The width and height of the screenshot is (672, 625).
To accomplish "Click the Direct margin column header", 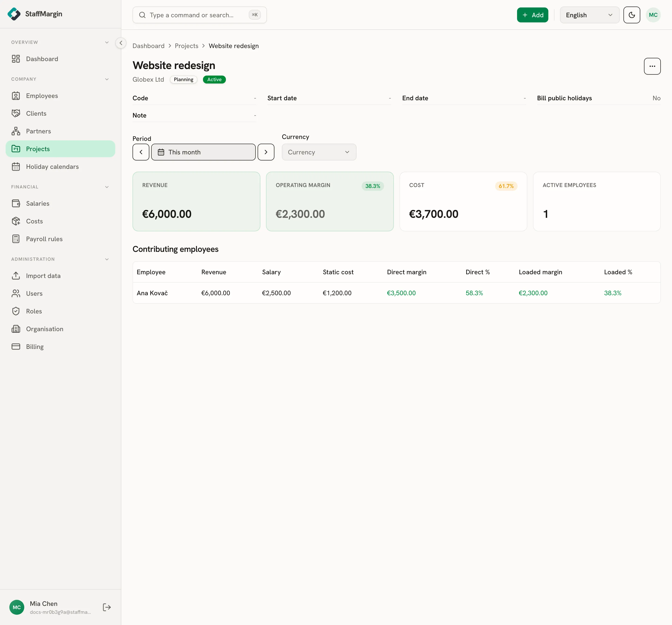I will coord(406,272).
